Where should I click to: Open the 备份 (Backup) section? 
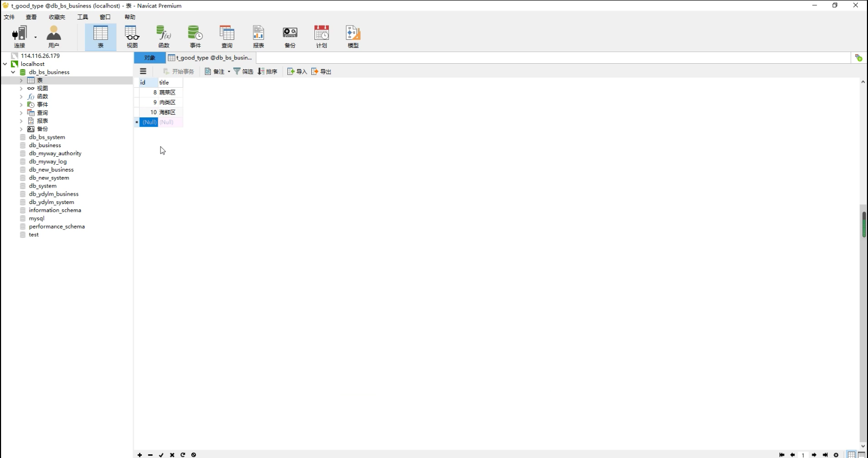tap(290, 37)
